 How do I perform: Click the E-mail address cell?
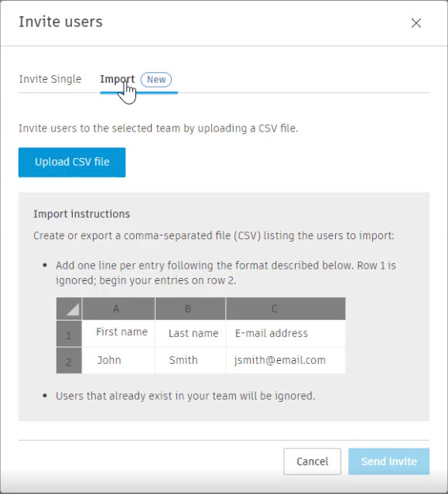pos(286,334)
